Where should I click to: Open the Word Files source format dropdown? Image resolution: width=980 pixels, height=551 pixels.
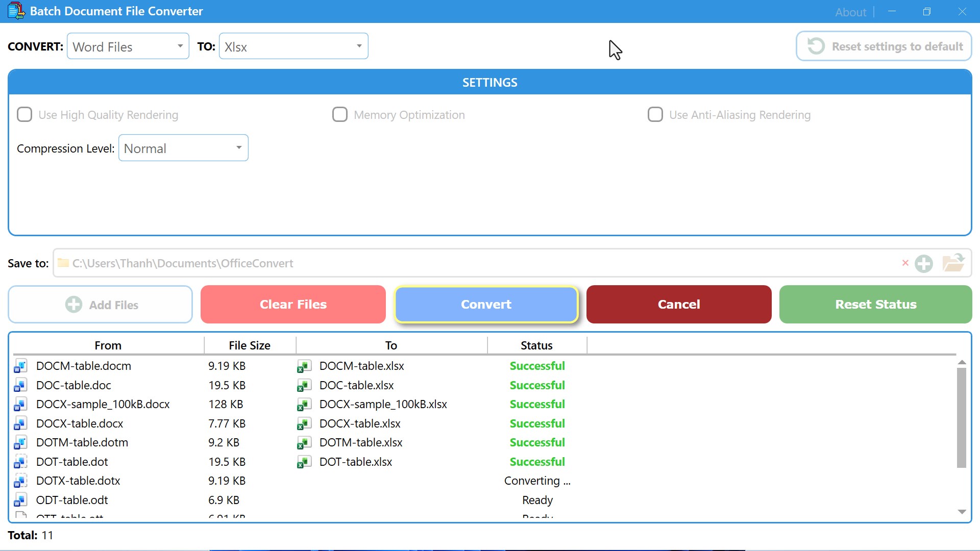[128, 46]
